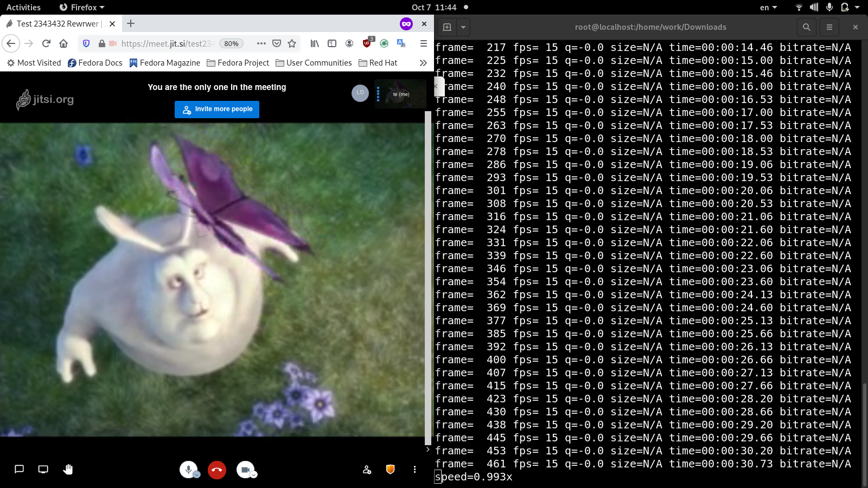
Task: Show more bookmarks with double chevron
Action: click(x=423, y=63)
